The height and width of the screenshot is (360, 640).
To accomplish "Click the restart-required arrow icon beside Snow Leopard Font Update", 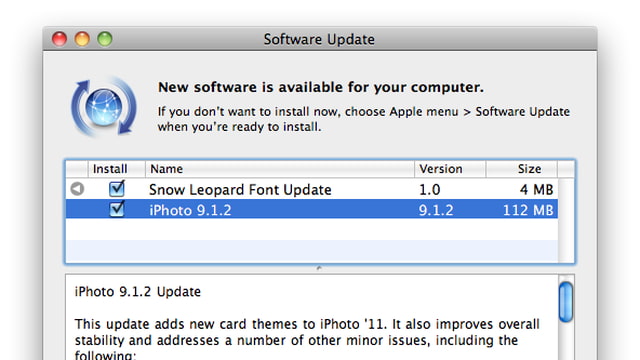I will coord(77,189).
